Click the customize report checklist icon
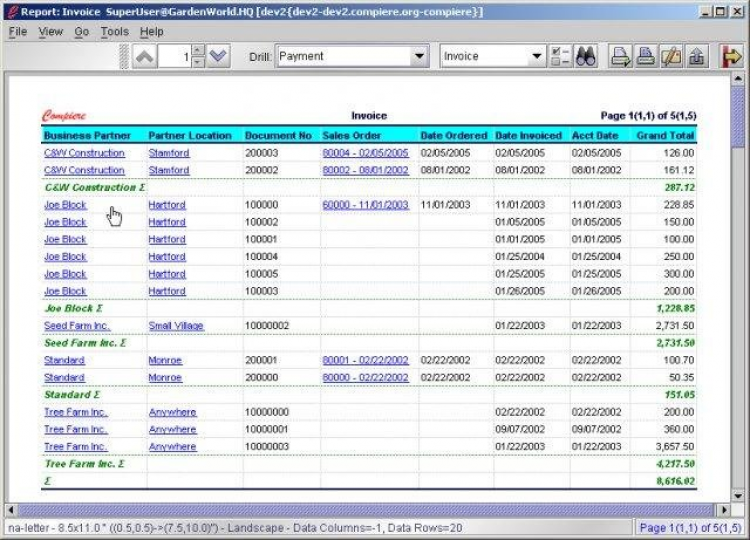The height and width of the screenshot is (540, 750). (560, 56)
